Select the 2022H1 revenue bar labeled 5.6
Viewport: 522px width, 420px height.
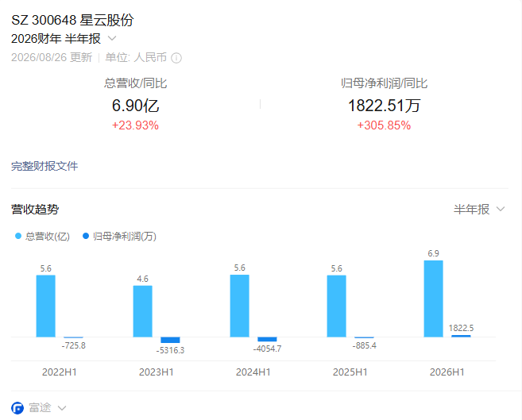[45, 306]
